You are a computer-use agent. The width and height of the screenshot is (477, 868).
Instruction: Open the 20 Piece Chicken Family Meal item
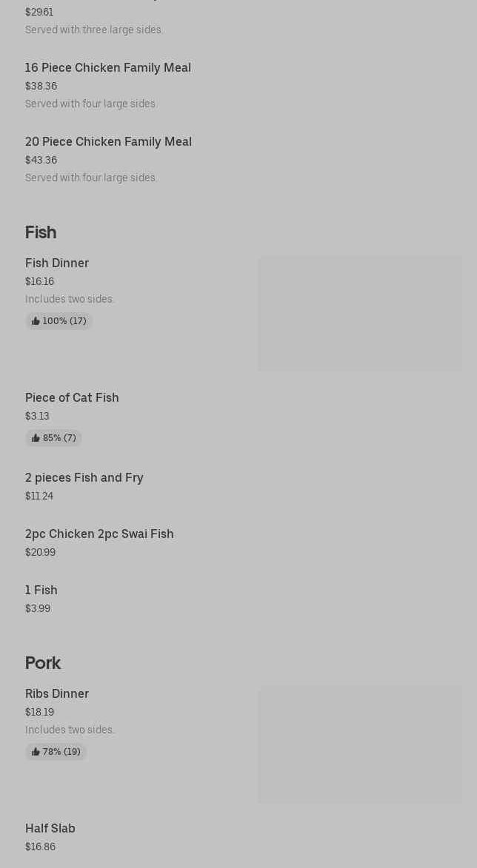click(108, 142)
